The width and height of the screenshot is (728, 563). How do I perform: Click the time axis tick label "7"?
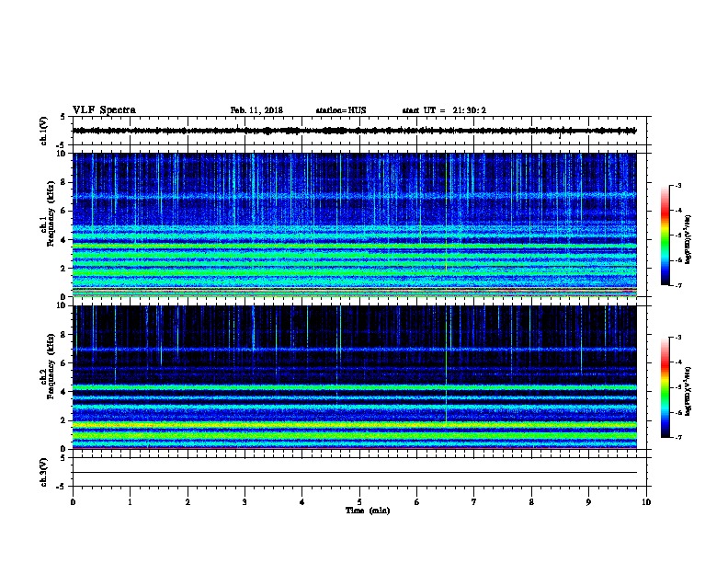(x=474, y=502)
